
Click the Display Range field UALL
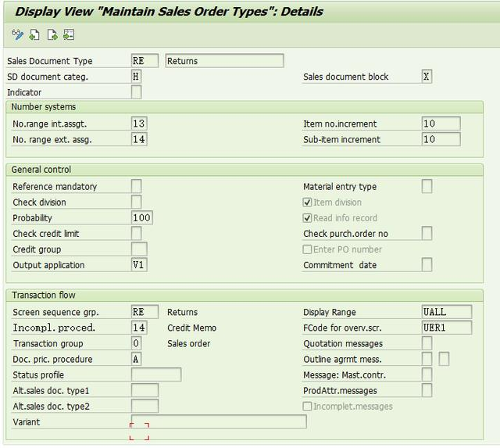pos(446,312)
